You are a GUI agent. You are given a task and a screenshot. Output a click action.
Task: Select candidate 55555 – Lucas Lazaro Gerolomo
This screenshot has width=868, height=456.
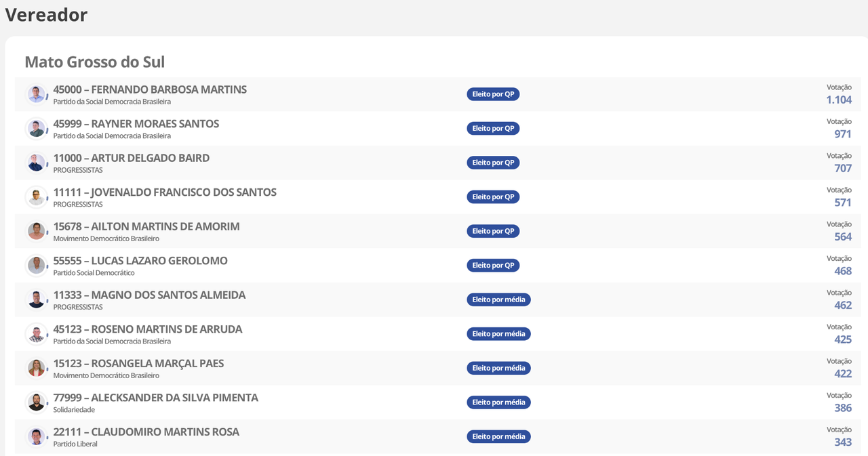pos(140,261)
